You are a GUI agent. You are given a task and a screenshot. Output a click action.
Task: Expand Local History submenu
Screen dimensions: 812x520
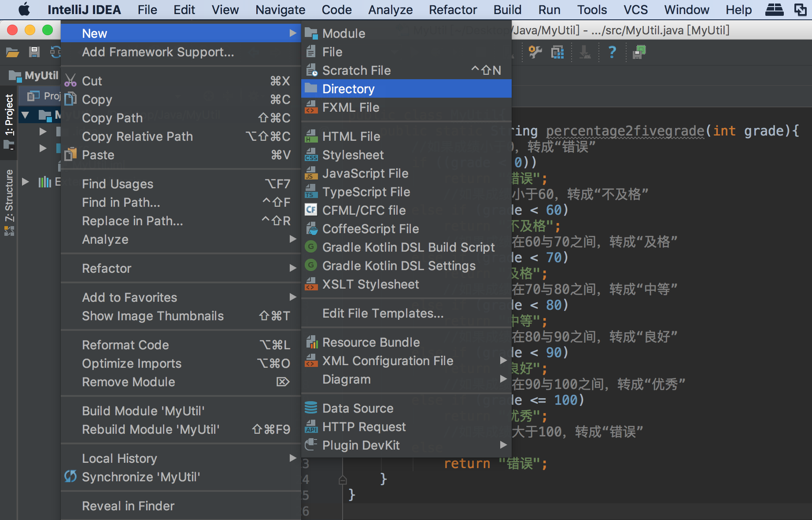181,458
